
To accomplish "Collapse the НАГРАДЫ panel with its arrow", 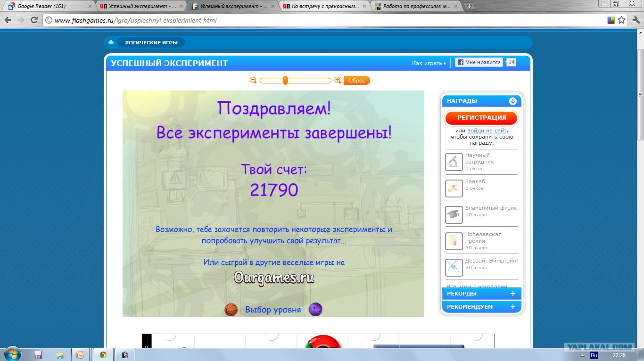I will (x=513, y=101).
